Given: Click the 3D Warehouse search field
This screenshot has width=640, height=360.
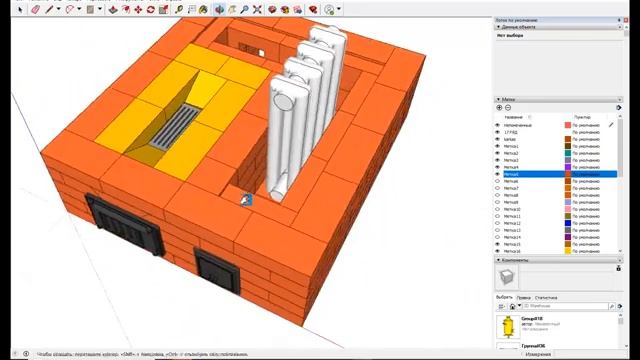Looking at the screenshot, I should tap(565, 306).
